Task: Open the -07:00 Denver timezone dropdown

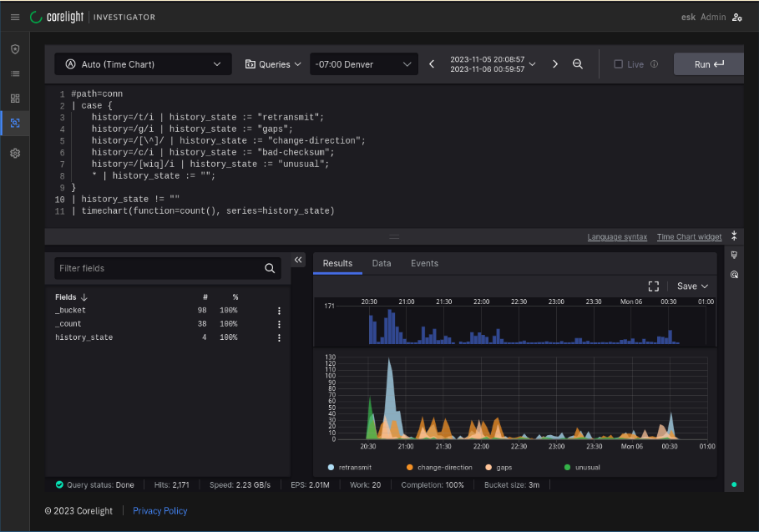Action: point(363,64)
